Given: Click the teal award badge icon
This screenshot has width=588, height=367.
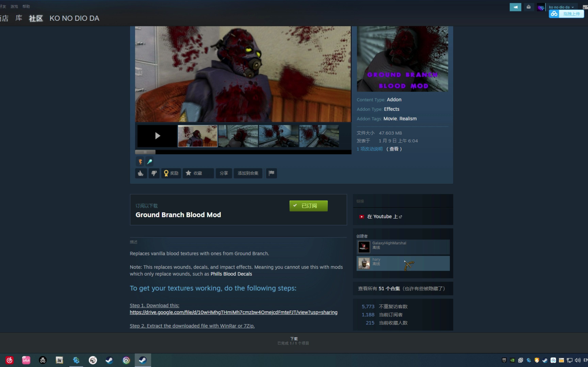Looking at the screenshot, I should [x=149, y=161].
